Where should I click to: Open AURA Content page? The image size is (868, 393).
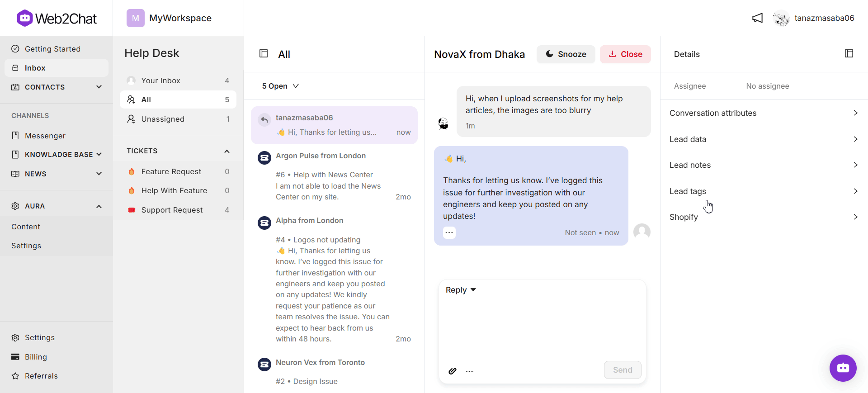[x=26, y=227]
